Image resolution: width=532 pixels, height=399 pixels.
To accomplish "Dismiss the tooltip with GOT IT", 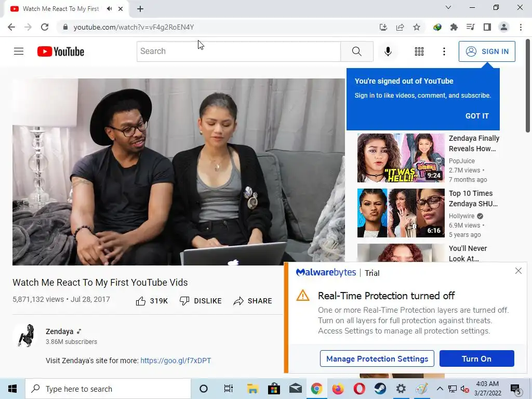I will click(477, 116).
